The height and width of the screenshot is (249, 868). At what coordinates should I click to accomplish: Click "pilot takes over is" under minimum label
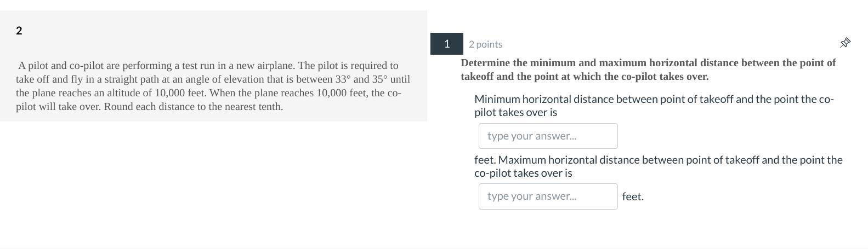coord(515,112)
